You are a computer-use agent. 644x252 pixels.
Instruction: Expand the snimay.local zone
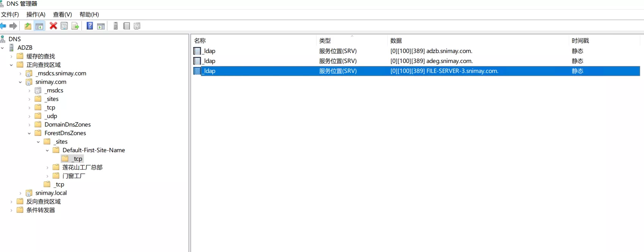(20, 193)
